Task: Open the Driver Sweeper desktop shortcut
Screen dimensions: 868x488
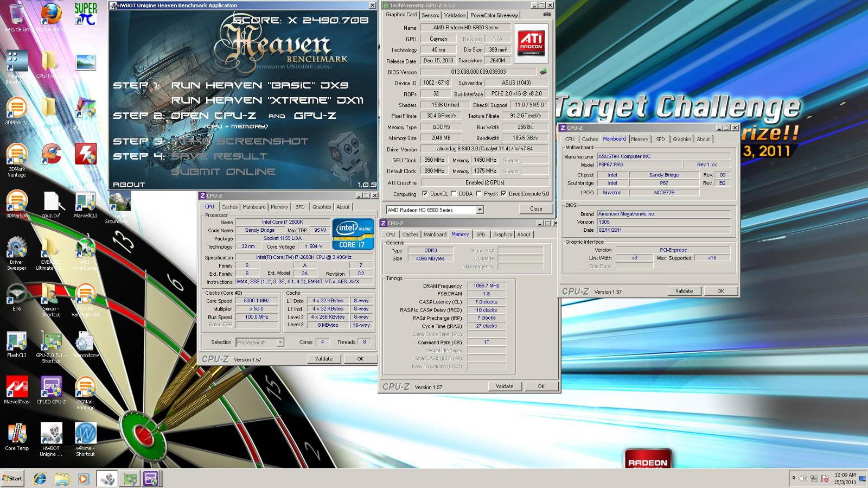Action: 16,254
